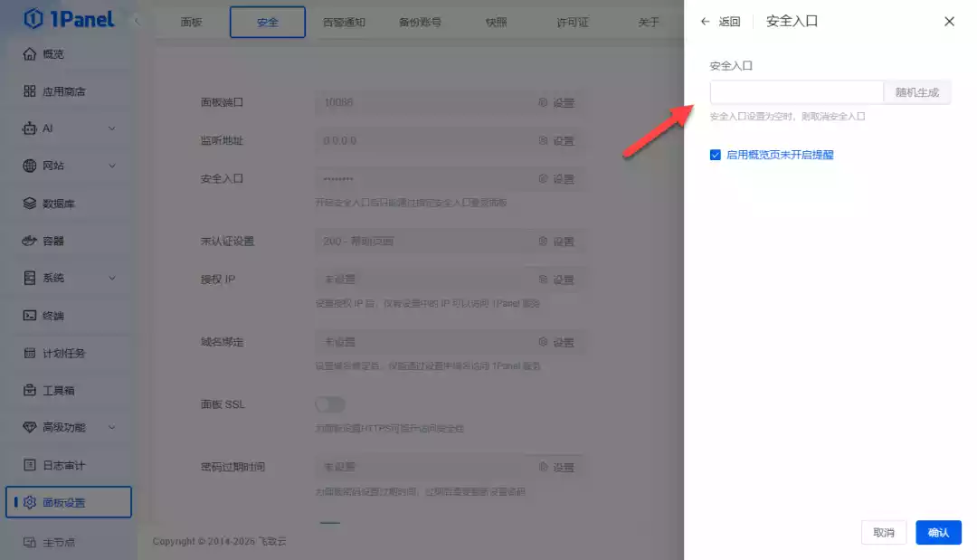Open the 应用商店 app store sidebar icon

(x=54, y=90)
